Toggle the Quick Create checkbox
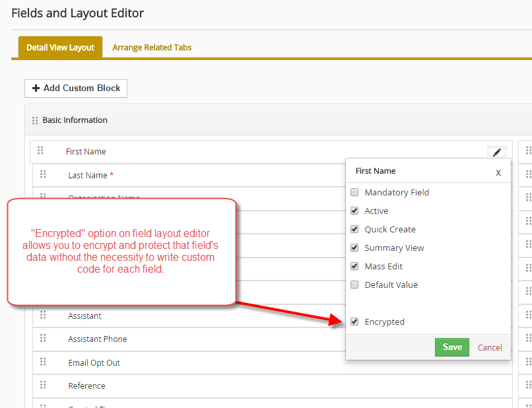 coord(354,230)
